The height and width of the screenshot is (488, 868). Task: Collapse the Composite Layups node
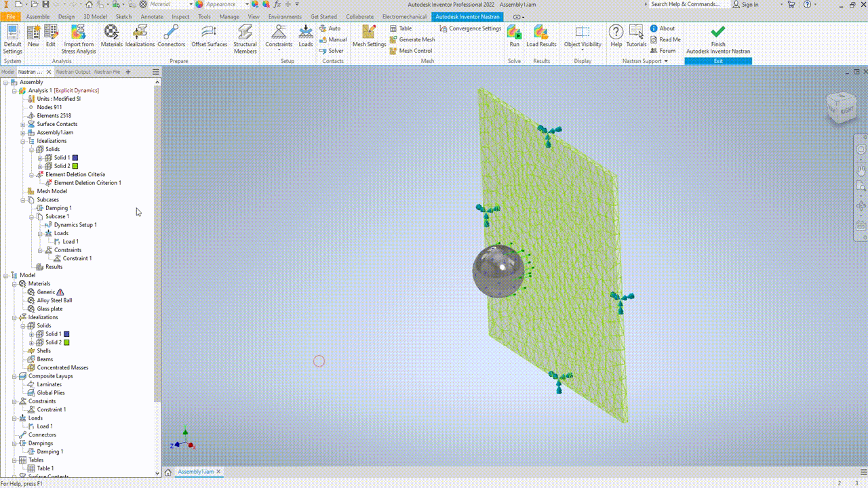[14, 376]
